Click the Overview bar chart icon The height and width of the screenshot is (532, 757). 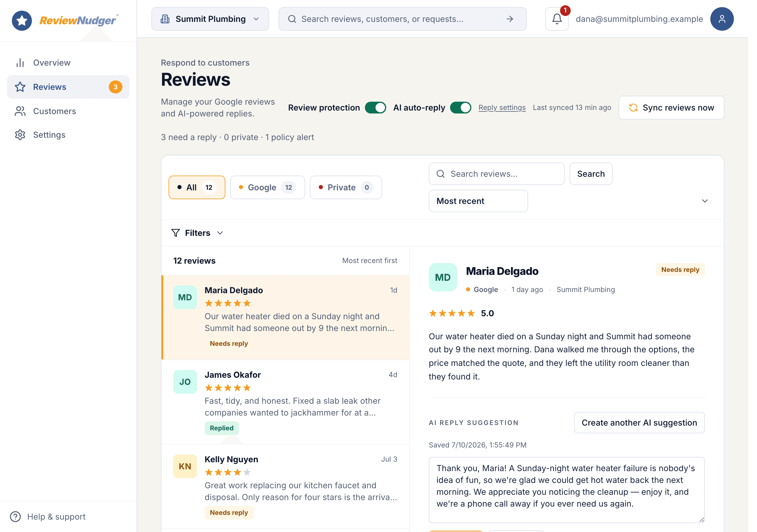(20, 63)
